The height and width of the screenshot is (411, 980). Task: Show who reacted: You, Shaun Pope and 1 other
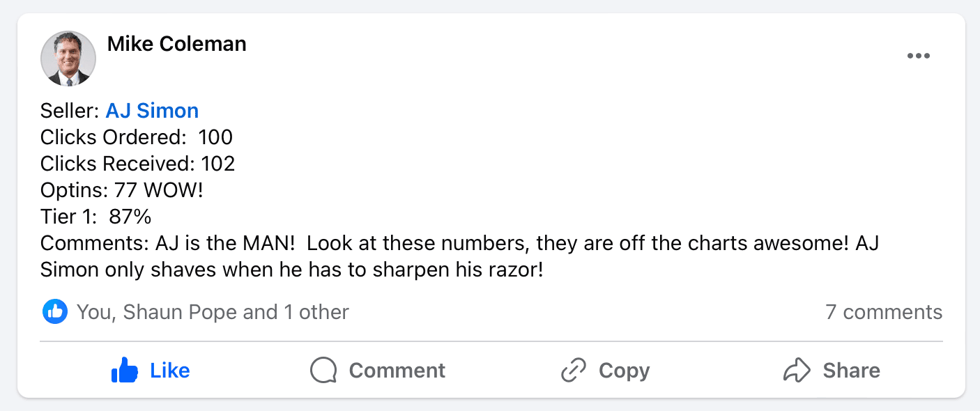(x=212, y=312)
